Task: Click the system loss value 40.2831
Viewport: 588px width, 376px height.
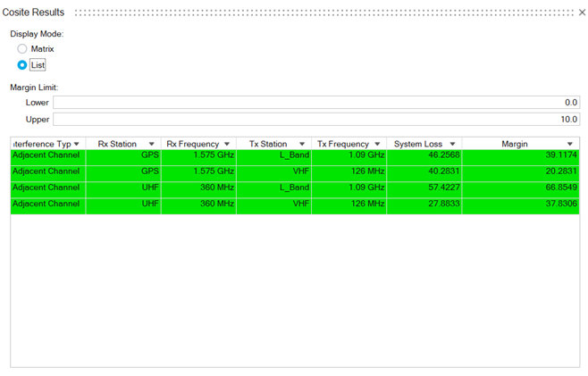Action: tap(443, 171)
